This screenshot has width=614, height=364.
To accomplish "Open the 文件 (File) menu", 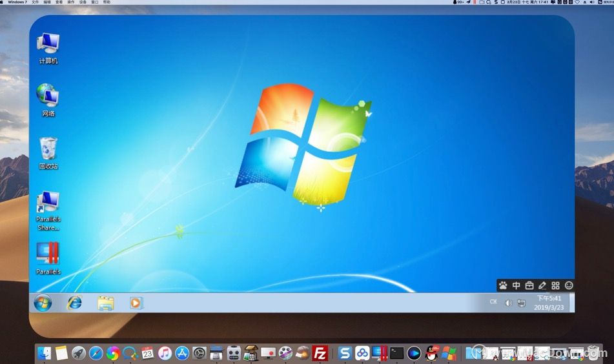I will pyautogui.click(x=36, y=2).
